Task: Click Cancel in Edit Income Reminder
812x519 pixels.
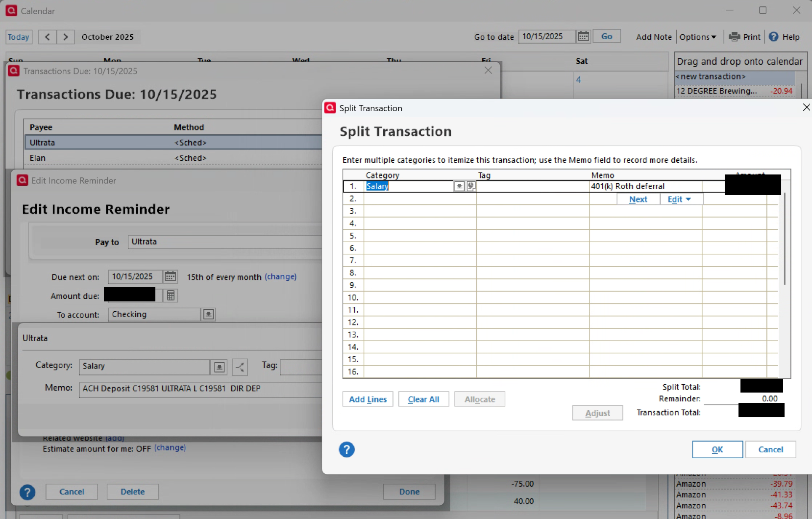Action: (x=72, y=492)
